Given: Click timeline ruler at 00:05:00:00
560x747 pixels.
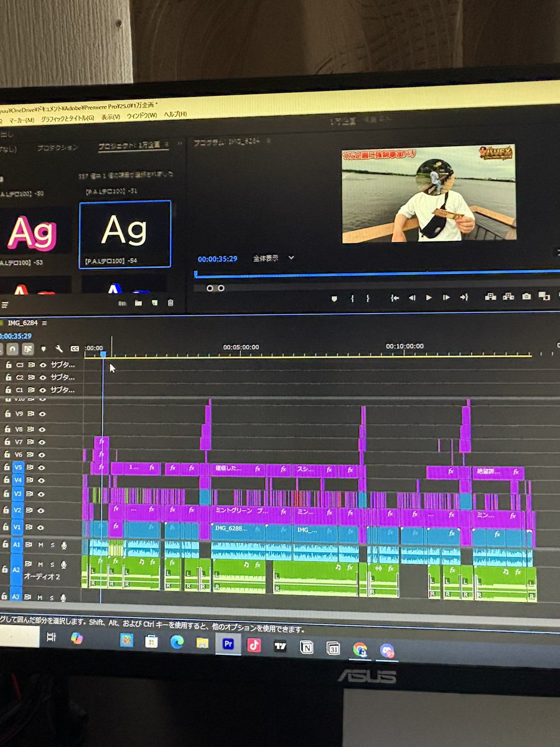Looking at the screenshot, I should (241, 347).
